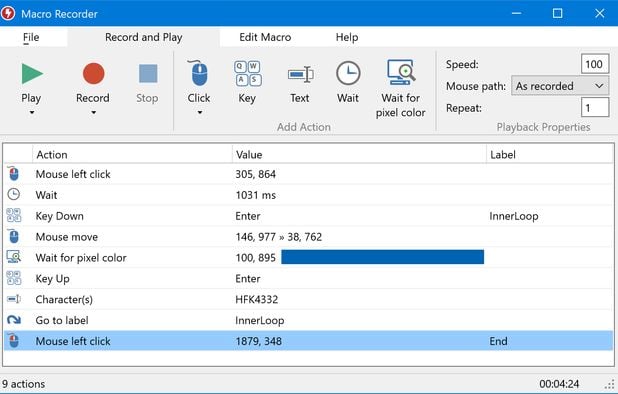
Task: Sort by the Value column header
Action: [359, 154]
